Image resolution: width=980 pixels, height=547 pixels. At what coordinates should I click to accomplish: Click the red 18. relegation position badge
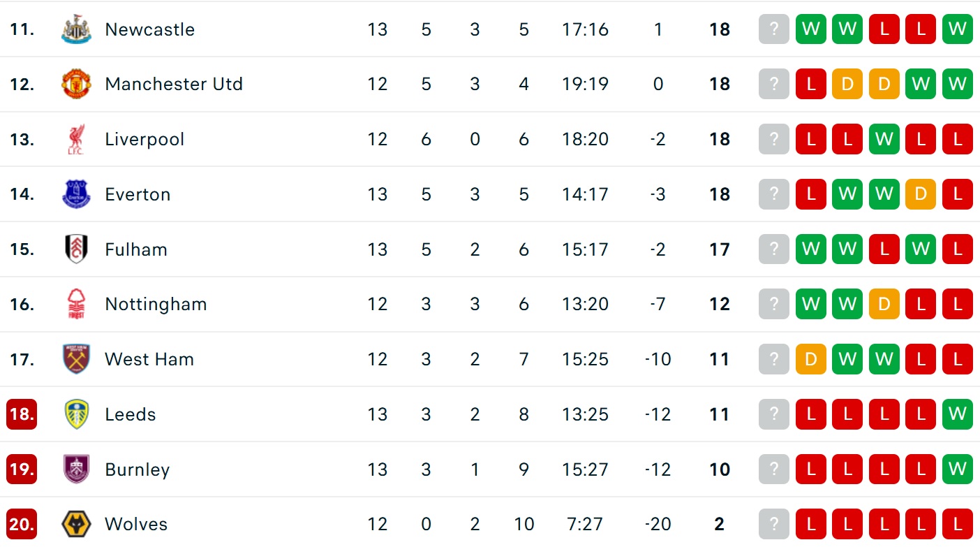(22, 414)
